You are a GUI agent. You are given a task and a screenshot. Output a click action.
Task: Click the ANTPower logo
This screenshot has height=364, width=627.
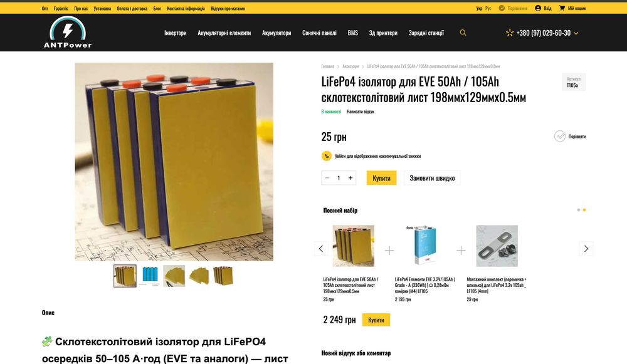click(68, 32)
